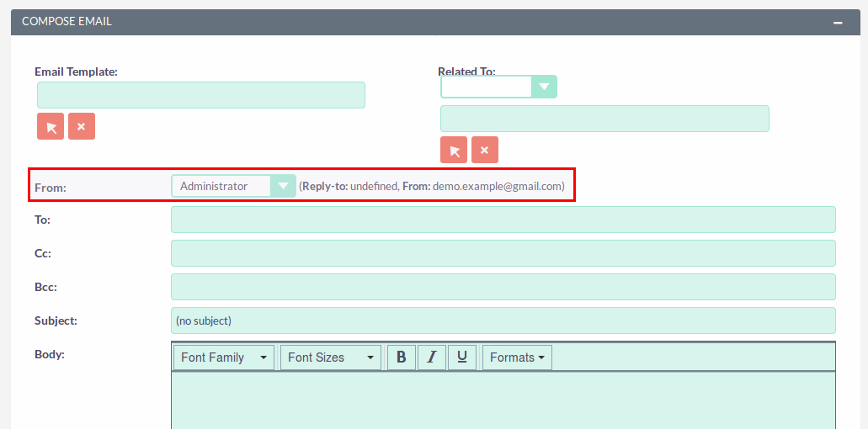Screen dimensions: 868x429
Task: Click the Cc field
Action: pyautogui.click(x=503, y=253)
